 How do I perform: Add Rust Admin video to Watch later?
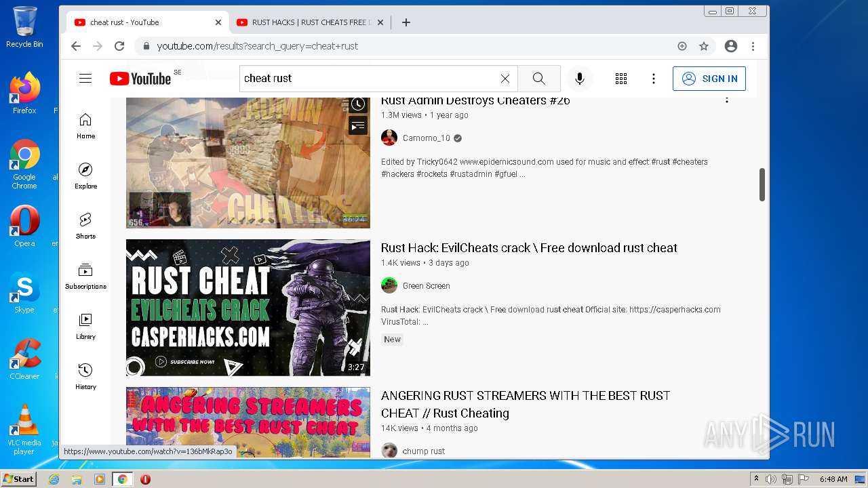358,104
